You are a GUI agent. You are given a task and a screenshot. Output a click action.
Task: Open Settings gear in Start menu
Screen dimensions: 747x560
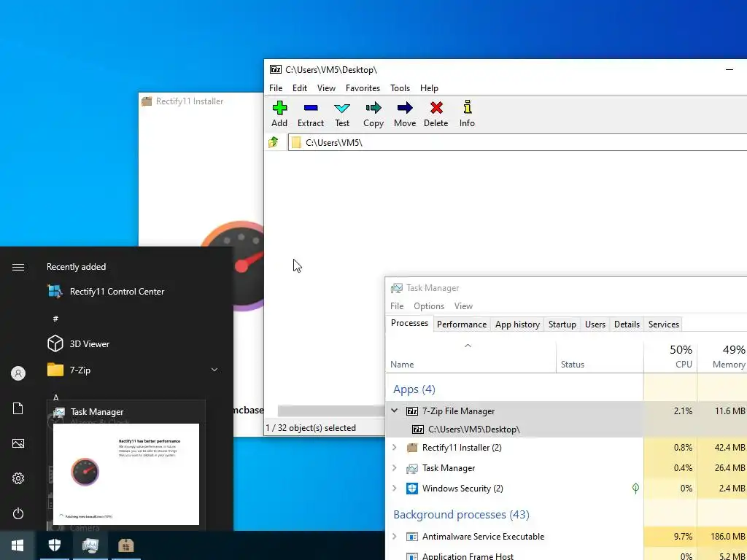(x=18, y=478)
